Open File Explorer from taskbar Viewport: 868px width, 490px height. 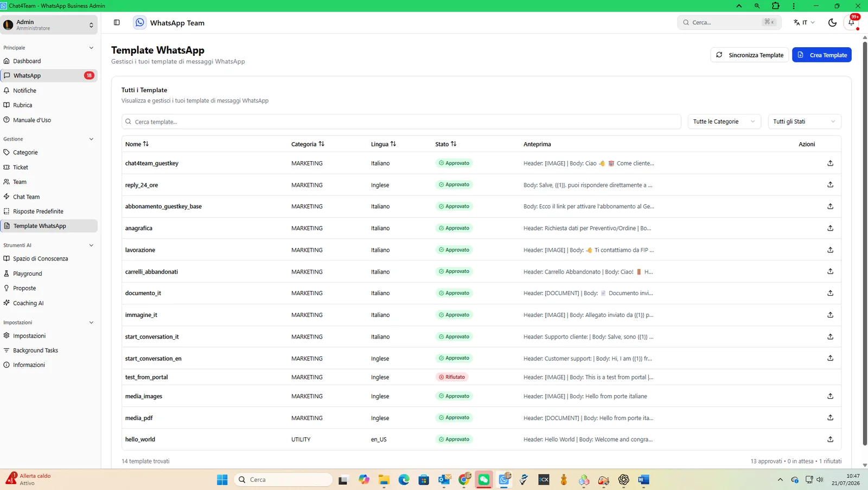tap(384, 480)
